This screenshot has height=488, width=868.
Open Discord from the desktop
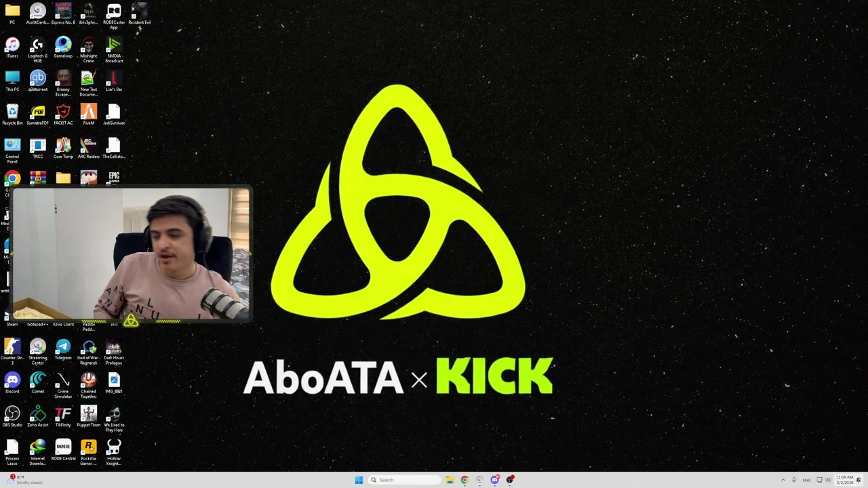click(x=12, y=382)
